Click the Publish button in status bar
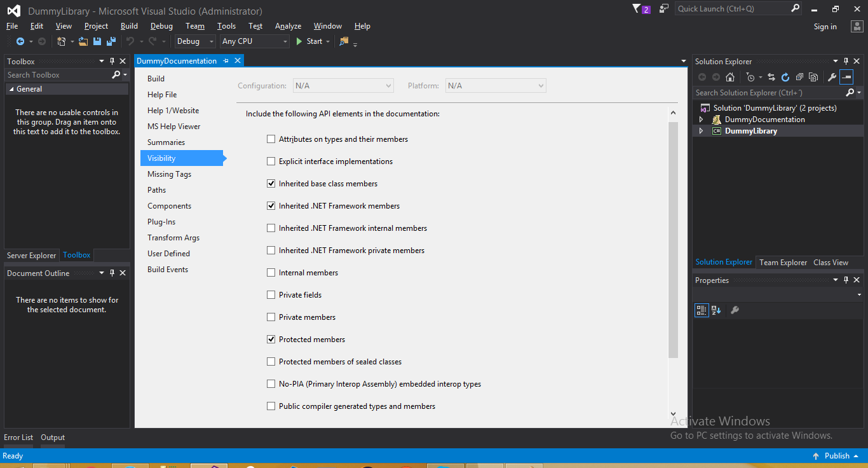This screenshot has width=868, height=468. coord(836,456)
